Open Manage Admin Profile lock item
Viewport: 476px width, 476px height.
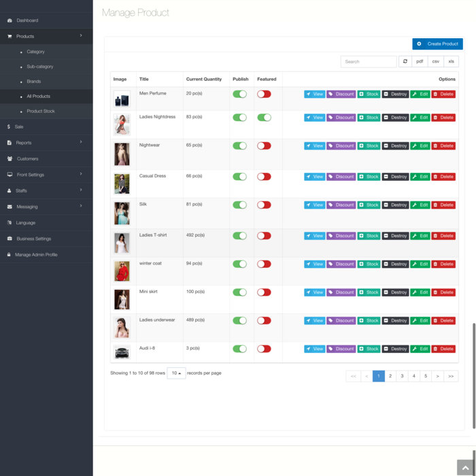[x=36, y=254]
